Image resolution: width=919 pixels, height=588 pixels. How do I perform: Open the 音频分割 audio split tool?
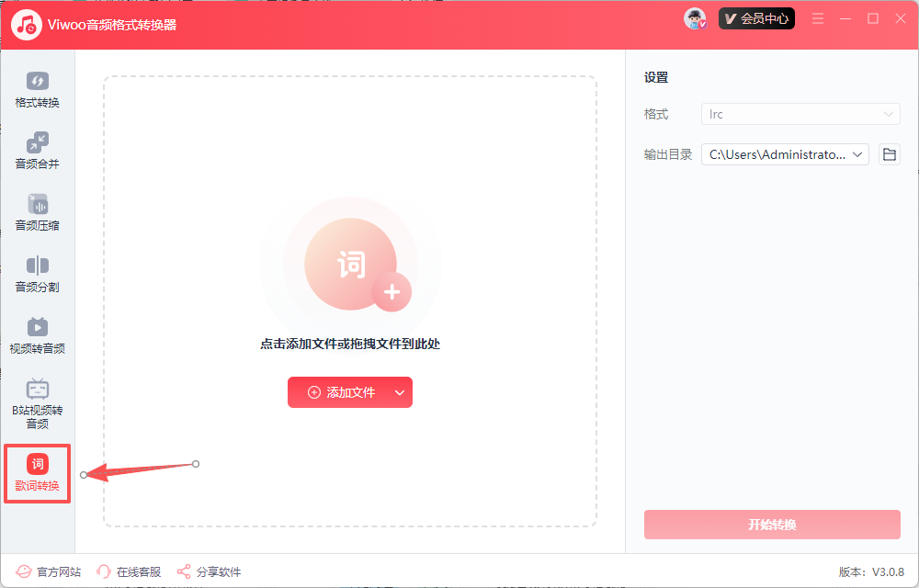tap(37, 273)
